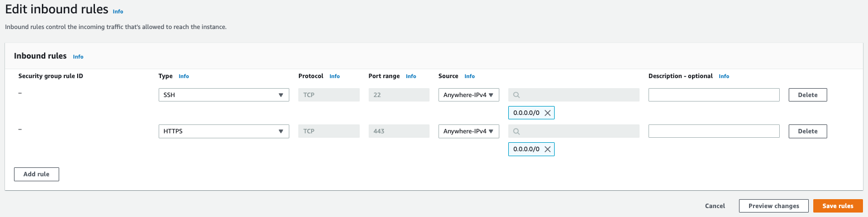Open the Source dropdown for the SSH rule
868x217 pixels.
(x=469, y=95)
